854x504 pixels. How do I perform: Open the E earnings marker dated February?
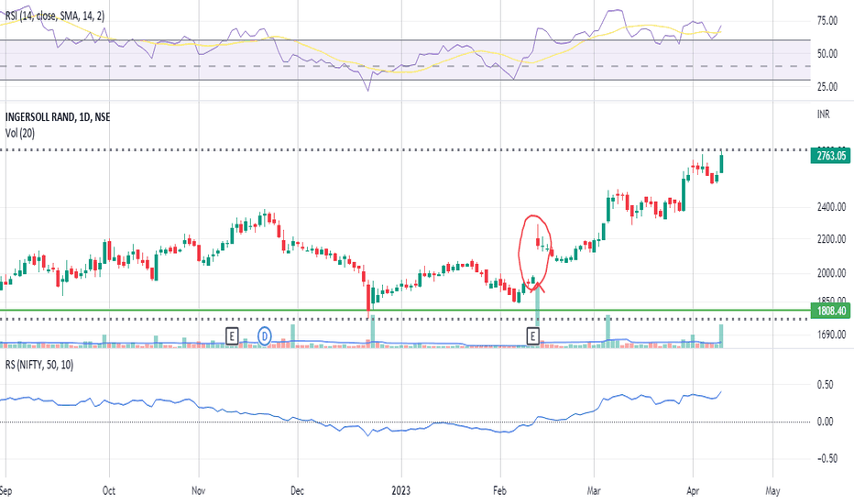click(532, 336)
